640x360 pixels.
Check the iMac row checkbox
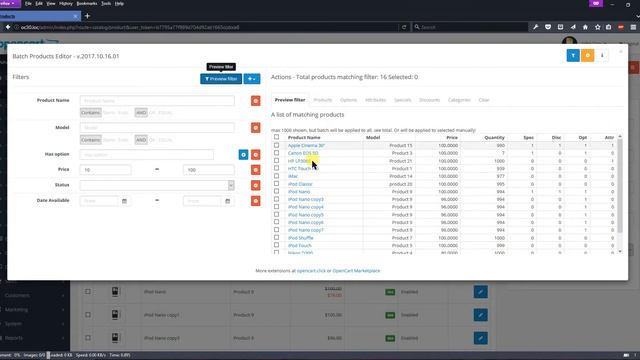(x=276, y=176)
